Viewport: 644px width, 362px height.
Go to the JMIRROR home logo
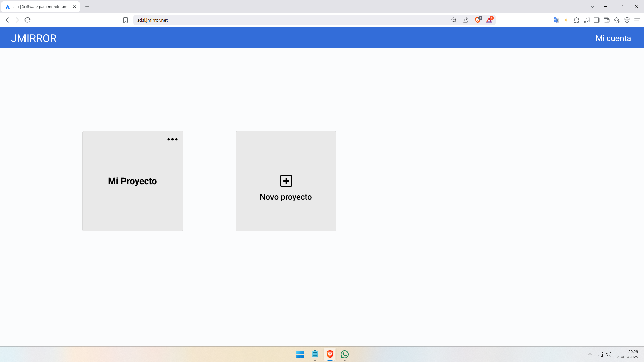click(x=34, y=38)
